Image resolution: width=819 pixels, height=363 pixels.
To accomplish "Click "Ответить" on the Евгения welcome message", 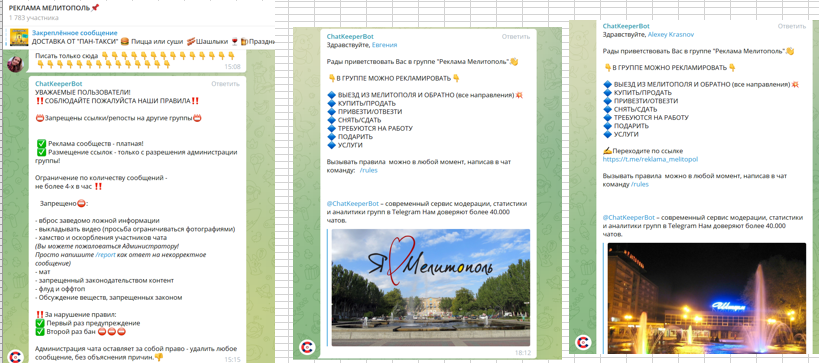I will pos(516,37).
